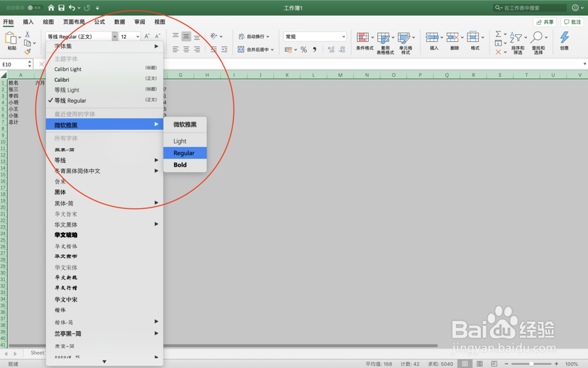
Task: Click the scissors cut icon
Action: point(28,34)
